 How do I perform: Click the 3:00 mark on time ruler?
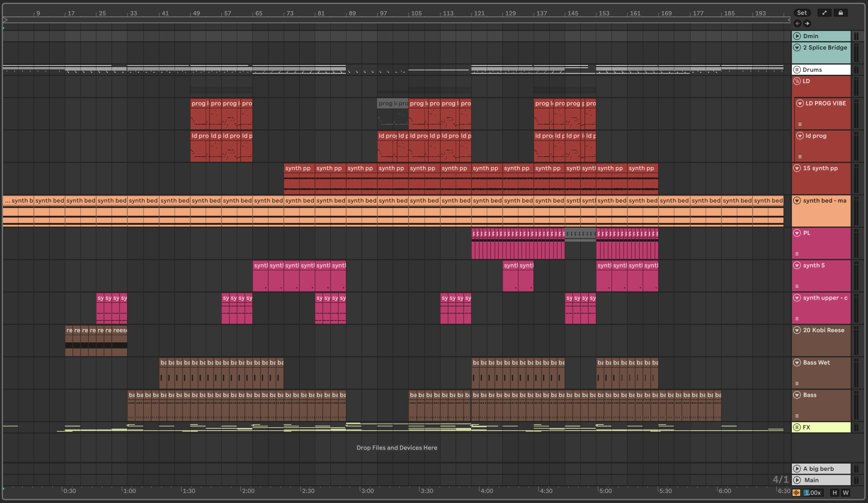click(367, 491)
